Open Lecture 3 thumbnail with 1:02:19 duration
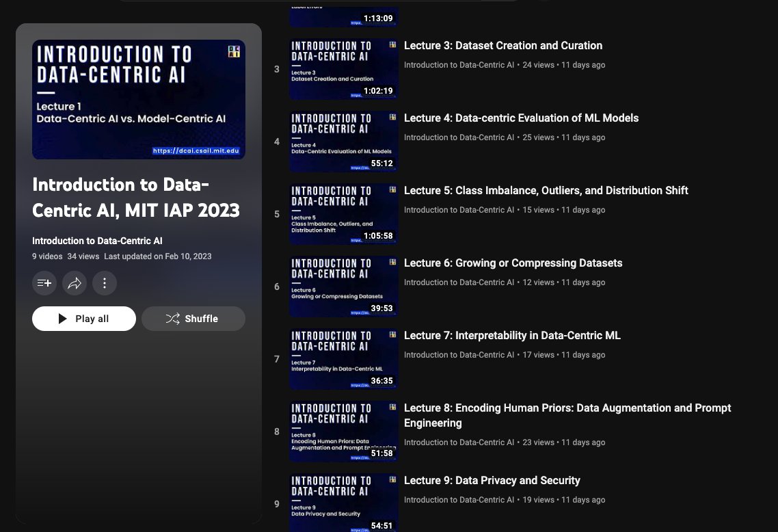The height and width of the screenshot is (532, 778). click(x=343, y=68)
